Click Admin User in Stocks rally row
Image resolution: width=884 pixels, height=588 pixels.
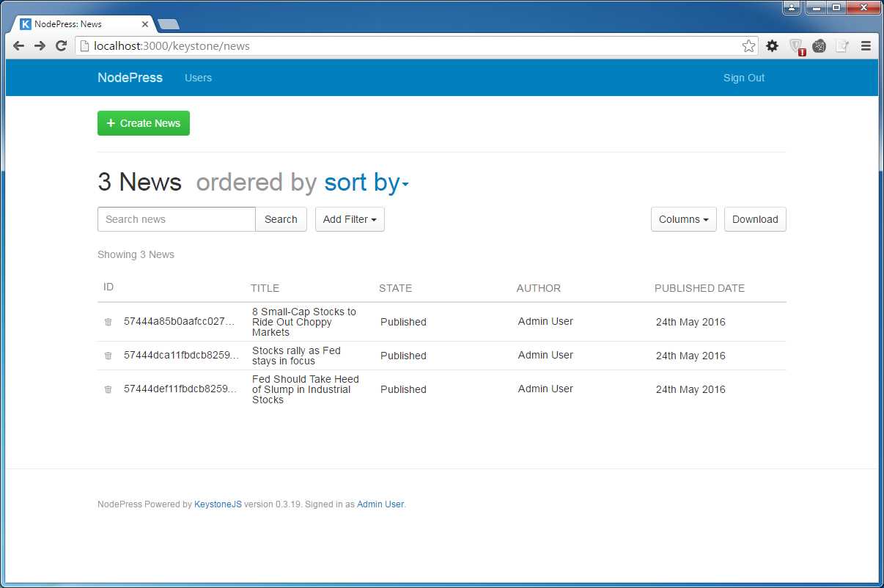pos(545,355)
